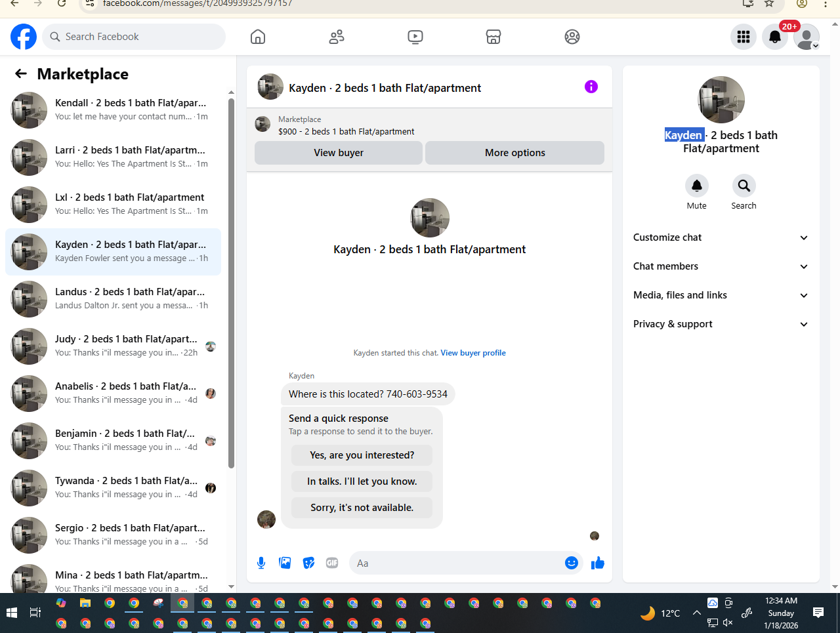Attach a photo using the image icon

coord(285,563)
